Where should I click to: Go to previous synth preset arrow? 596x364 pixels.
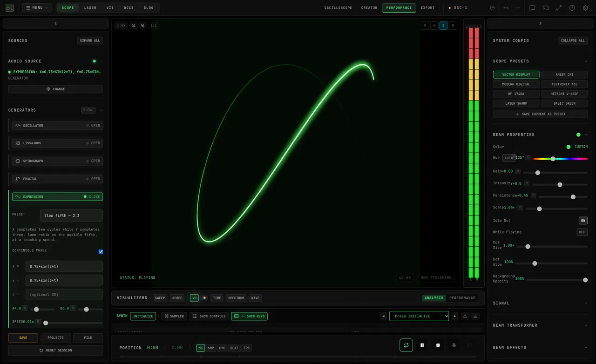[x=384, y=316]
